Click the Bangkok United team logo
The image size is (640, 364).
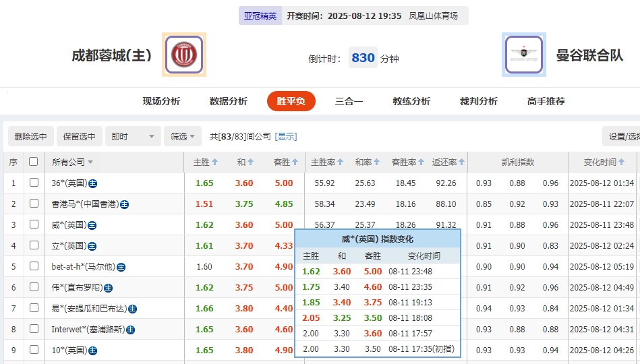[524, 55]
